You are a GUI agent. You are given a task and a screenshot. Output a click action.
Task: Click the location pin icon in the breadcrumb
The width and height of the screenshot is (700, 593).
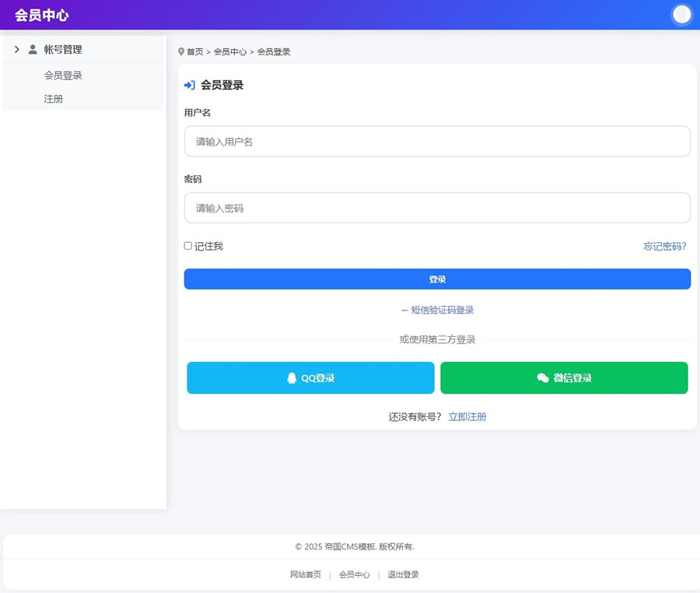180,51
